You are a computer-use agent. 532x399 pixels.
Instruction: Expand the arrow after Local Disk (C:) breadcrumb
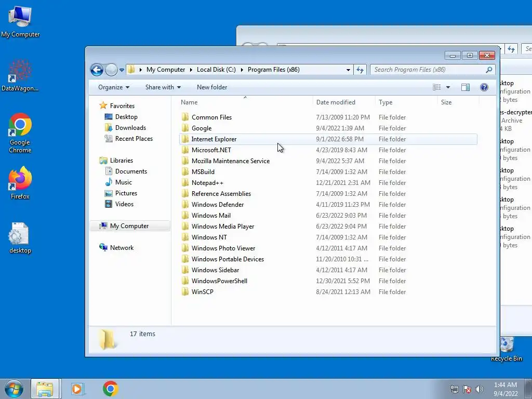point(242,70)
